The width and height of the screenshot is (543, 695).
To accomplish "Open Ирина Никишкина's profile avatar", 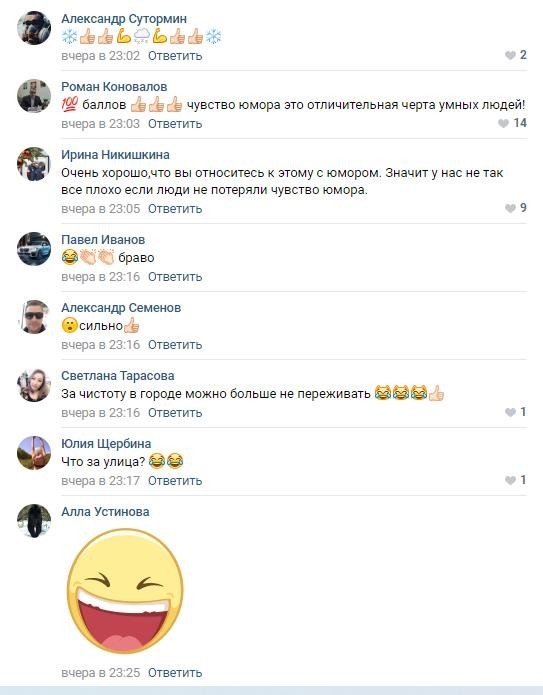I will (x=34, y=164).
